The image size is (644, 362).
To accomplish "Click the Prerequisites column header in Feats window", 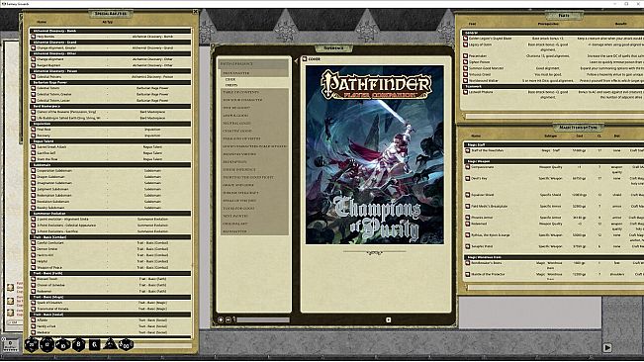I will pos(548,24).
